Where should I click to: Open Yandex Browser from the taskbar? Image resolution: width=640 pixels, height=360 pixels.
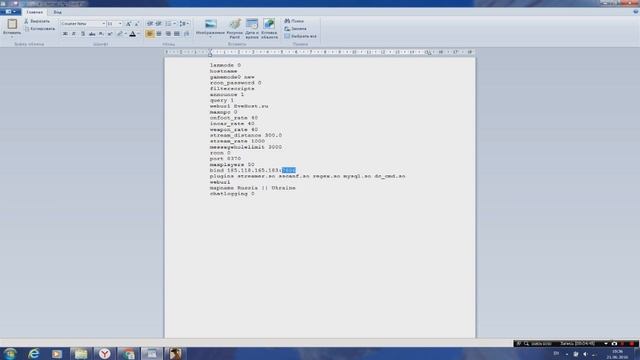(x=104, y=353)
